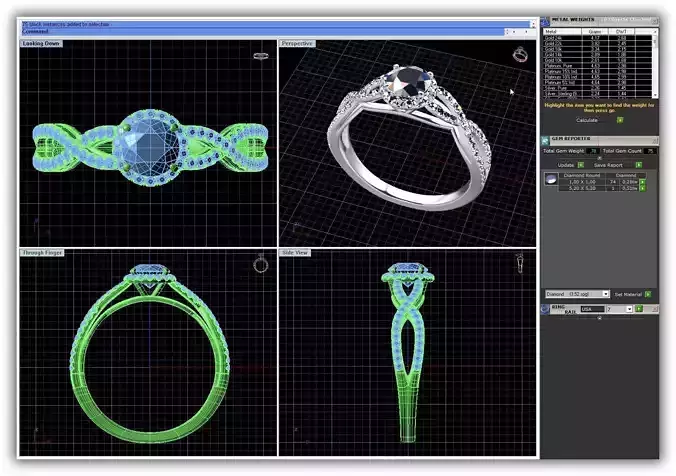Click green arrow on the 1.00 x 1.00 gem row
The width and height of the screenshot is (676, 476).
click(x=642, y=182)
